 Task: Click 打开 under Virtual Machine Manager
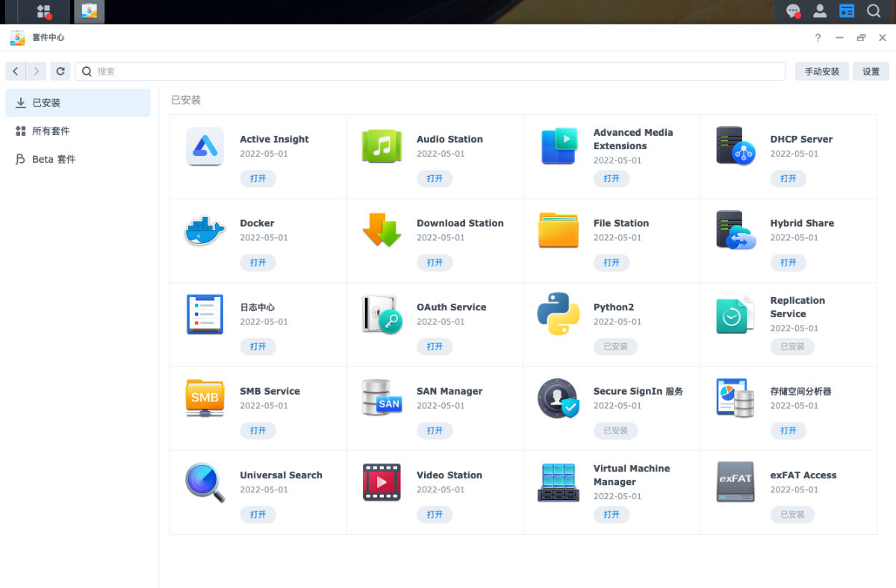click(x=612, y=514)
